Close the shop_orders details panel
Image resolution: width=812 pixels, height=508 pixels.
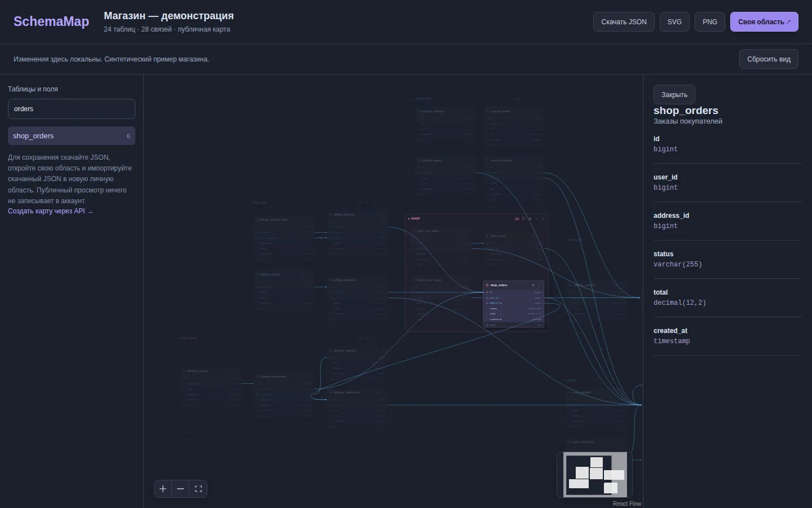point(674,94)
